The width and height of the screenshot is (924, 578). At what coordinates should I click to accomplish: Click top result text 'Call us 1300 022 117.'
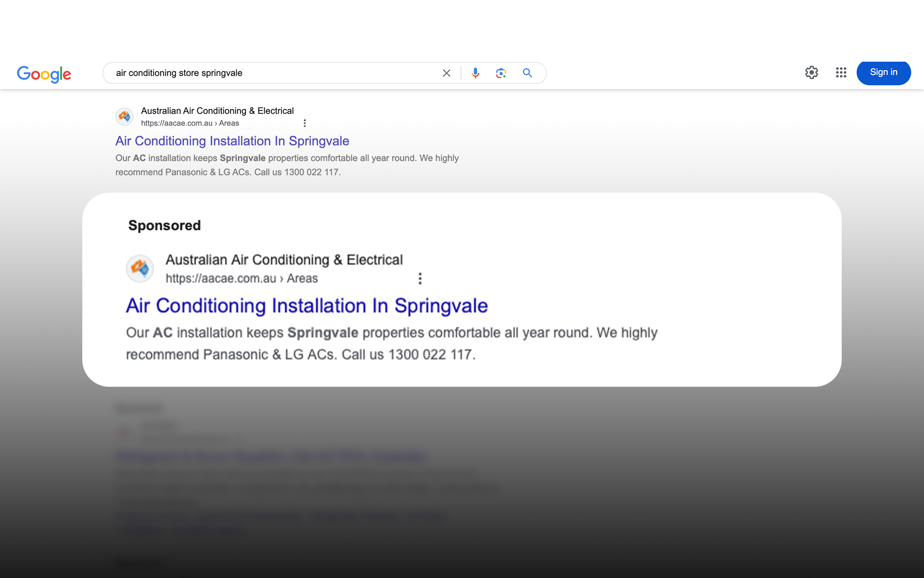(297, 172)
